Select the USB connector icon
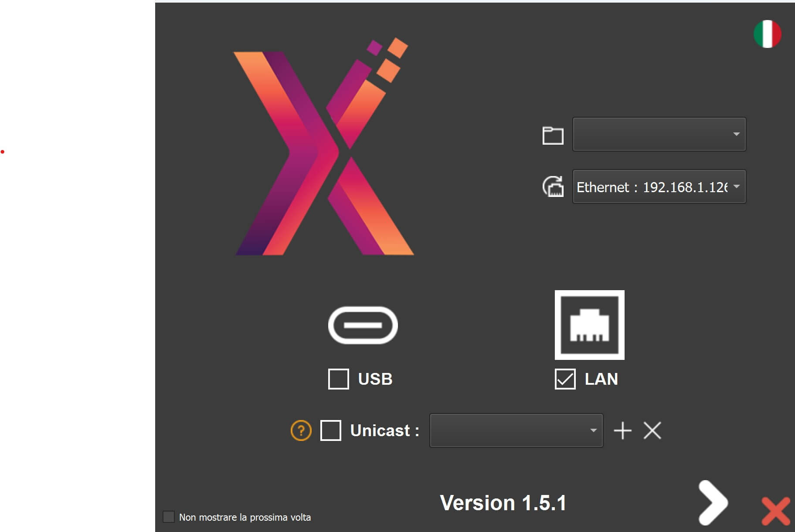This screenshot has height=532, width=795. click(x=363, y=325)
